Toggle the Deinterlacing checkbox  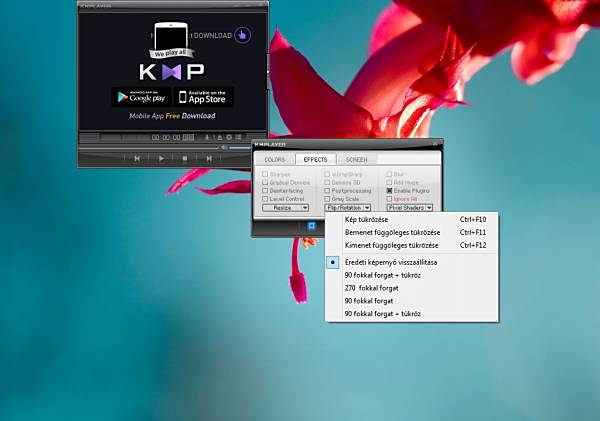click(265, 191)
